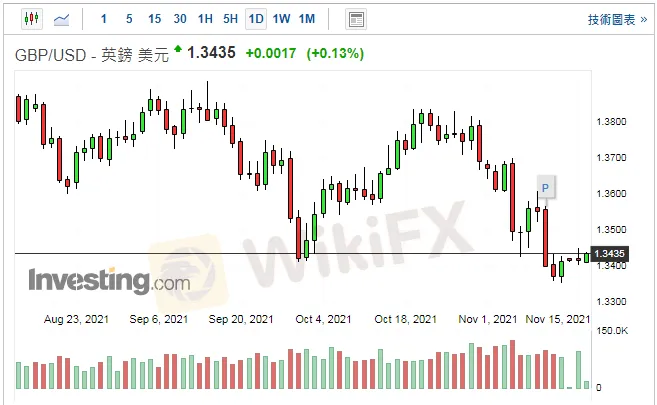This screenshot has width=657, height=405.
Task: Select the 5 minute timeframe
Action: coord(129,19)
